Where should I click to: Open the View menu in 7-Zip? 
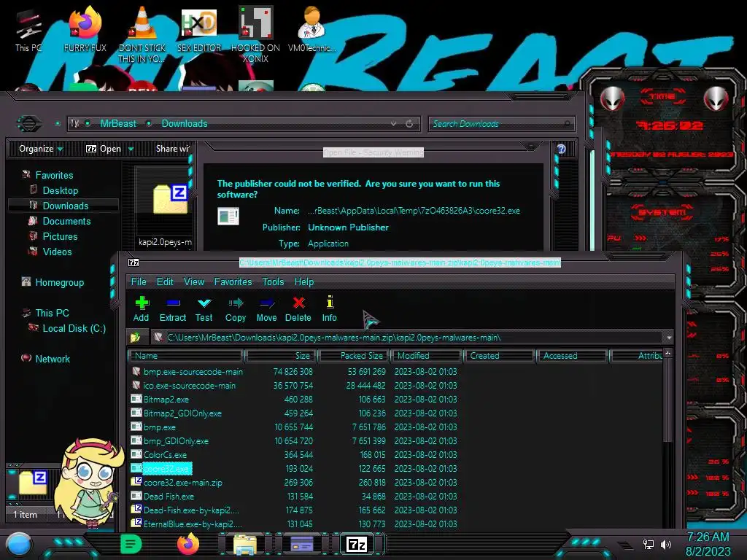pyautogui.click(x=194, y=282)
